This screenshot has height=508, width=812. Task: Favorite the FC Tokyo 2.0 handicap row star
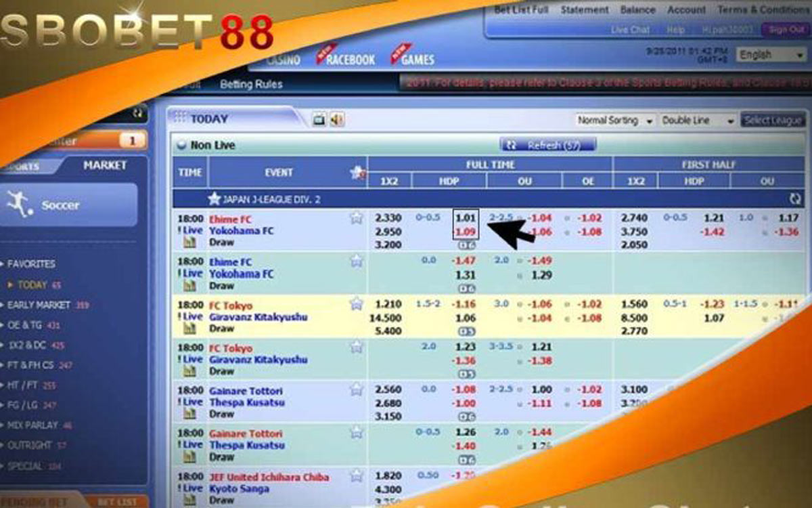[357, 347]
